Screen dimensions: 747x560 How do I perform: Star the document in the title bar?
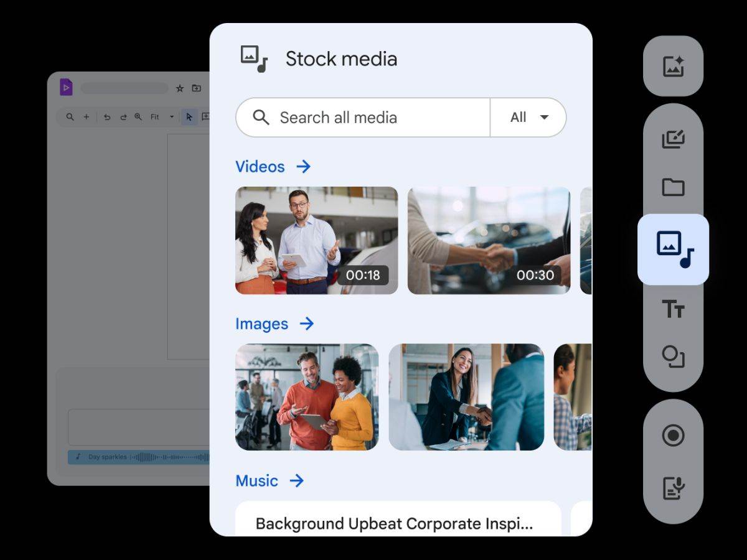tap(180, 88)
